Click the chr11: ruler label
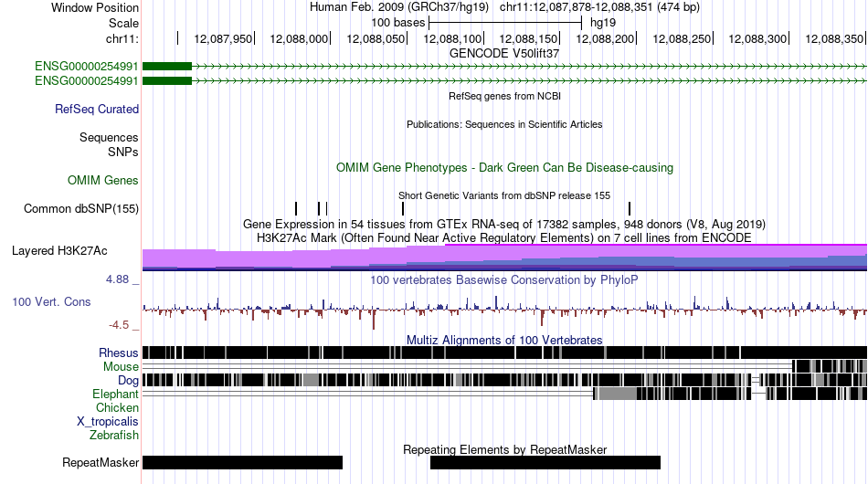Screen dimensions: 868x484 (x=122, y=38)
